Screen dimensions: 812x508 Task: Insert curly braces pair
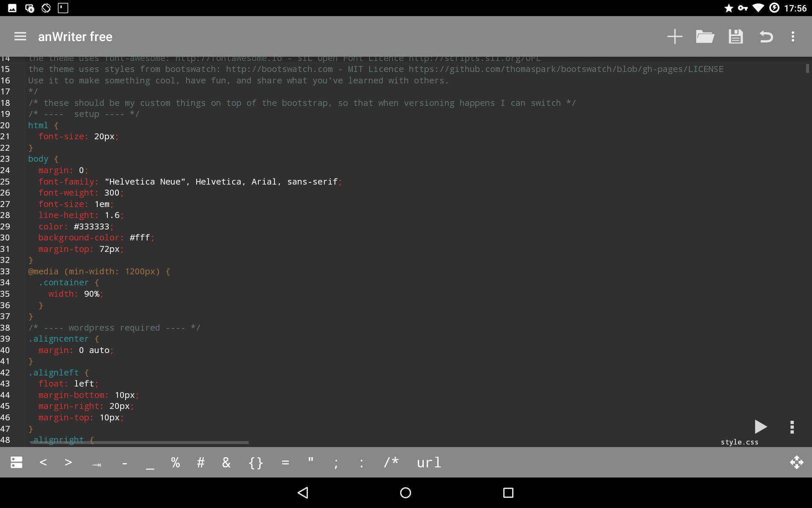(255, 462)
